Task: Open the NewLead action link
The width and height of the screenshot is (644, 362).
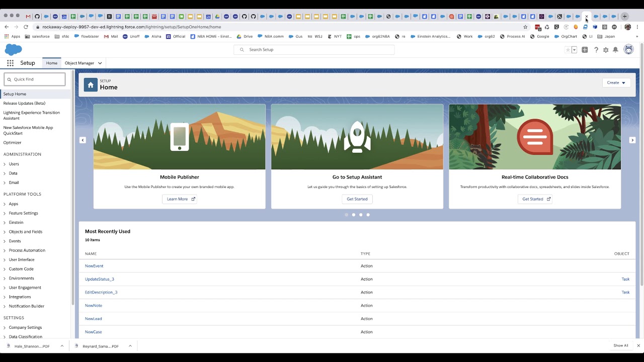Action: [94, 319]
